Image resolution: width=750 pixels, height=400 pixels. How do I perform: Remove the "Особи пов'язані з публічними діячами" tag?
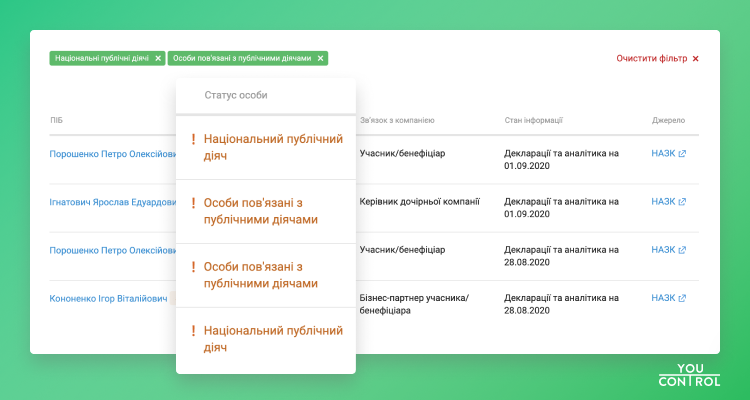pyautogui.click(x=320, y=59)
